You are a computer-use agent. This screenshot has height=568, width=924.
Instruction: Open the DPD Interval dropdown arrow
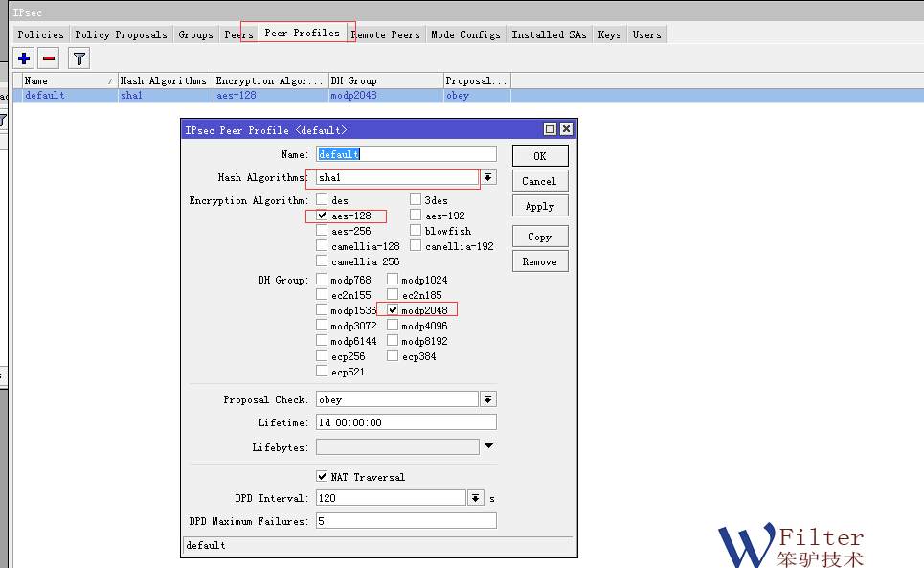click(x=476, y=498)
